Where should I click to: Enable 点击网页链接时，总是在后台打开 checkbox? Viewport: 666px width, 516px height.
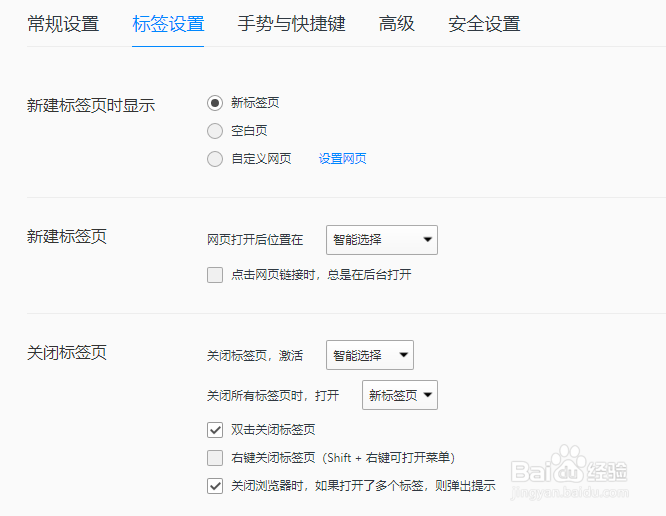(215, 275)
